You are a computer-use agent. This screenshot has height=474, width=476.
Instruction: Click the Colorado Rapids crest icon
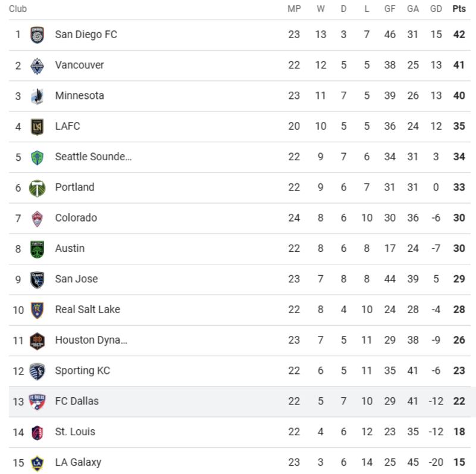(x=37, y=218)
